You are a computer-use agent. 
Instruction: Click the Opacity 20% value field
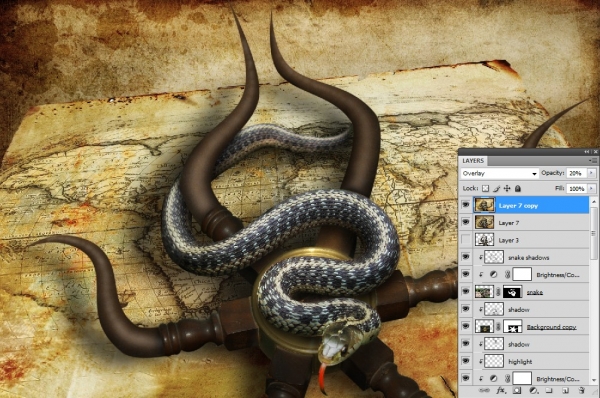[x=577, y=173]
